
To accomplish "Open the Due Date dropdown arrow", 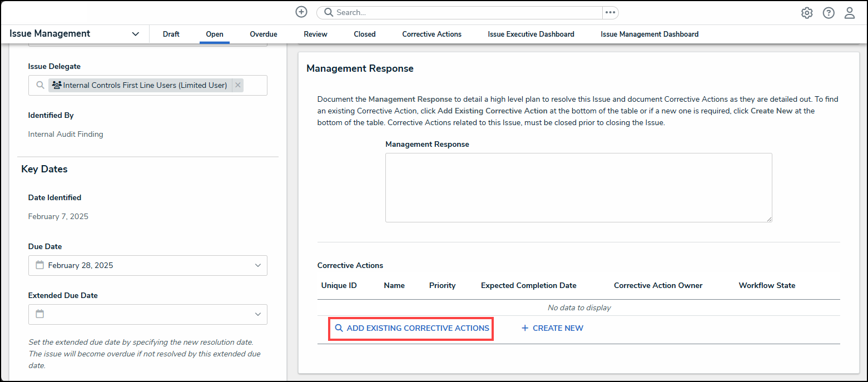I will (x=257, y=265).
